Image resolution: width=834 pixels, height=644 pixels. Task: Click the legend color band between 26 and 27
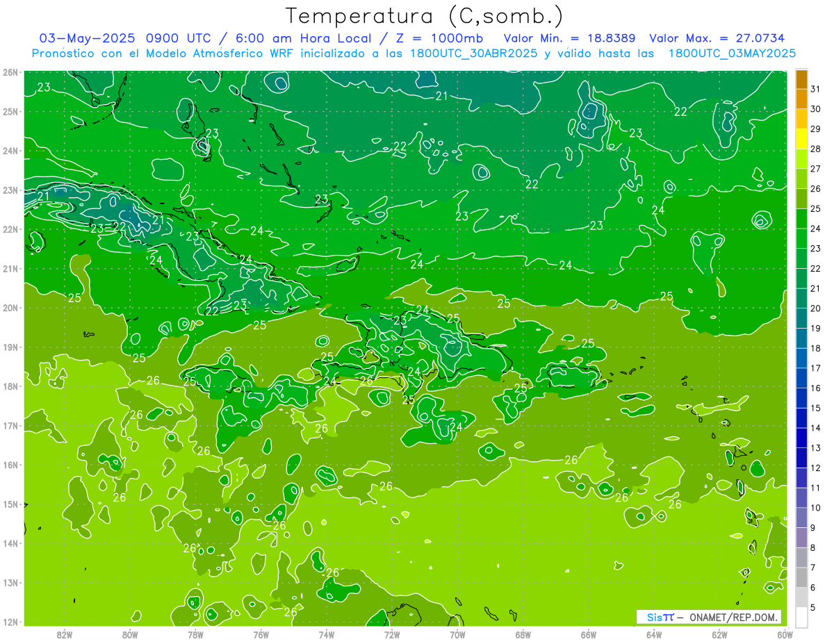coord(801,179)
